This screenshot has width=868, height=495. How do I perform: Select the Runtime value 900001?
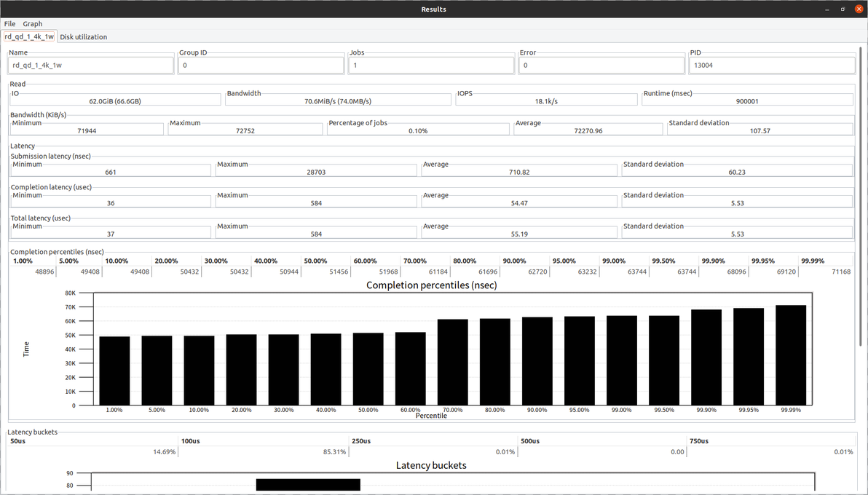click(747, 101)
